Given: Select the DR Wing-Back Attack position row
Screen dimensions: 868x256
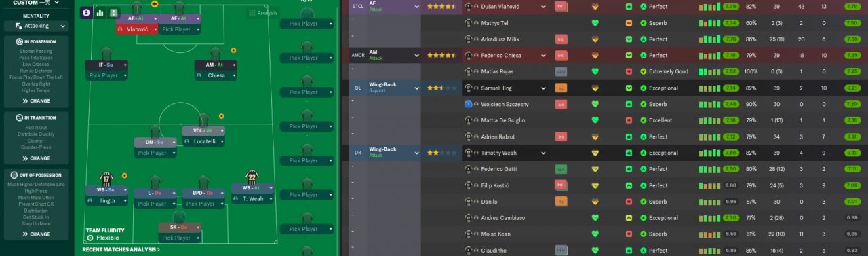Looking at the screenshot, I should [382, 153].
